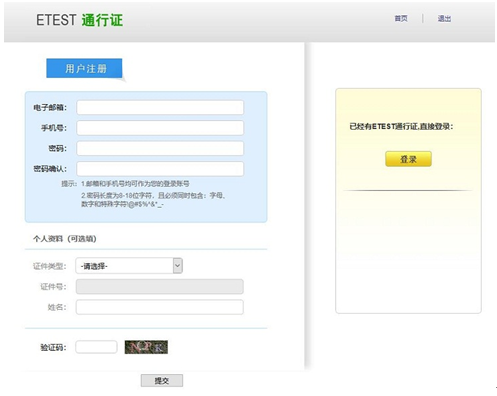This screenshot has width=497, height=396.
Task: Click the 已经有ETEST通行证 text
Action: [x=401, y=126]
